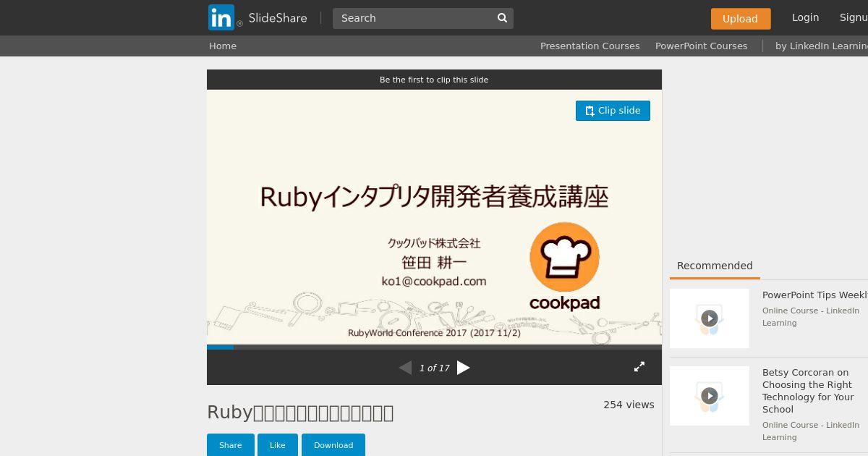Go to Home in the navigation bar
The width and height of the screenshot is (868, 456).
pos(223,46)
